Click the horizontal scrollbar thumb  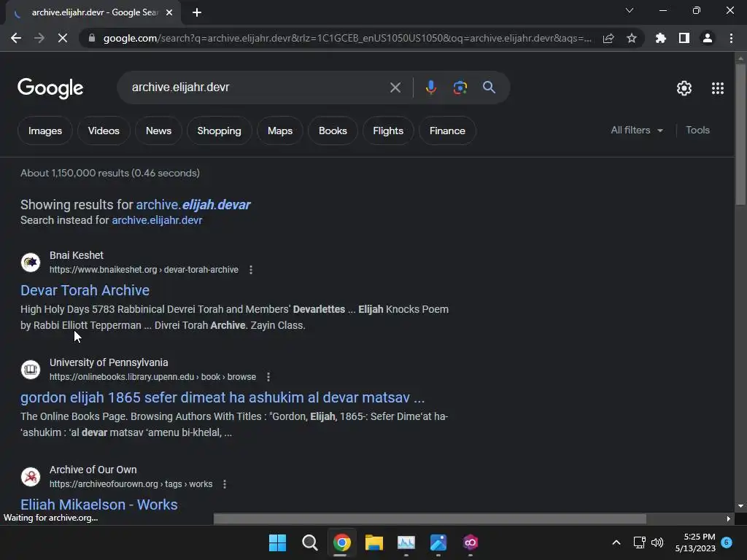point(430,518)
